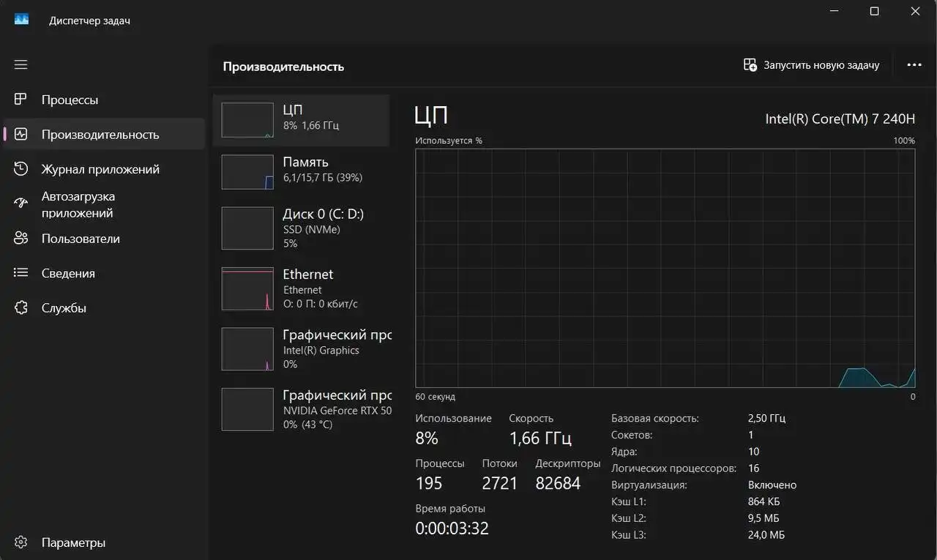This screenshot has height=560, width=937.
Task: Click the Task Manager app icon in title bar
Action: 21,20
